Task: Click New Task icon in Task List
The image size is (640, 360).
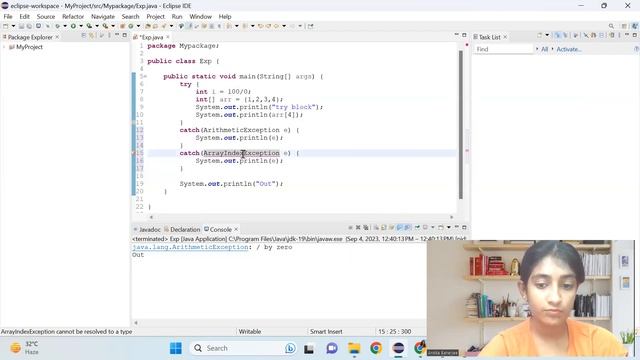Action: point(540,35)
